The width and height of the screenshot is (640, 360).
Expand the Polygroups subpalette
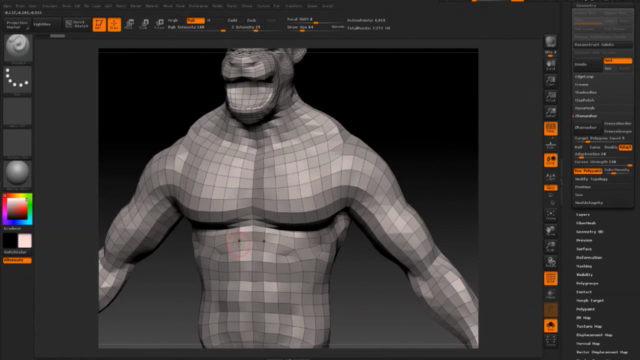point(587,283)
